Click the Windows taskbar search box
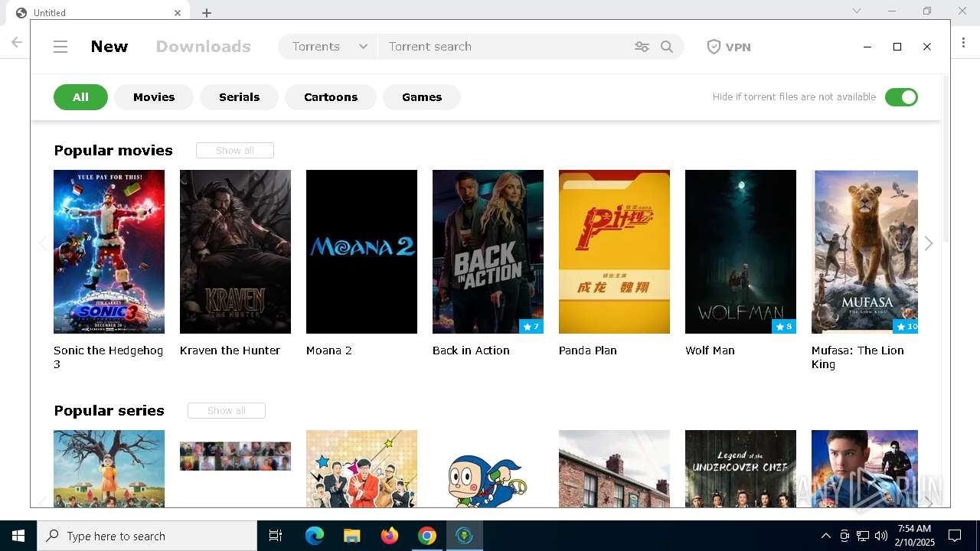This screenshot has width=980, height=551. (x=147, y=536)
